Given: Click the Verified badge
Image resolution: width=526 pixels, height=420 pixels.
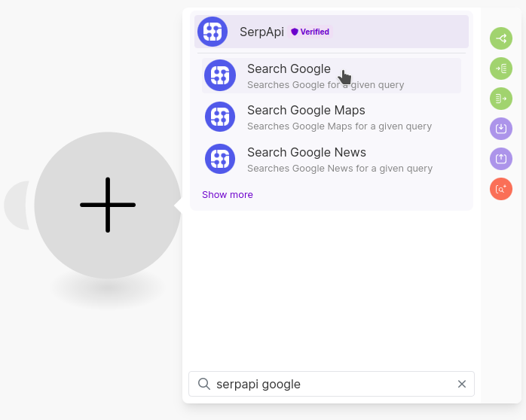Looking at the screenshot, I should pos(310,32).
